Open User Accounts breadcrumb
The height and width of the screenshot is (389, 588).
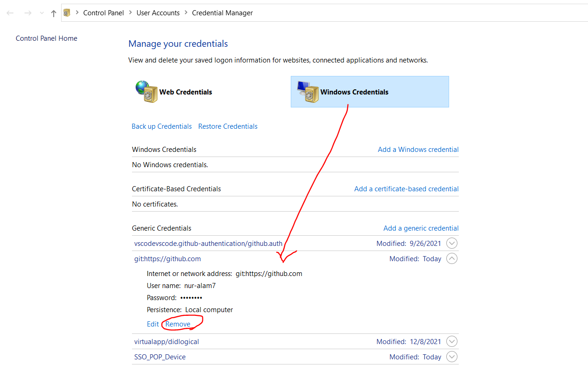coord(158,13)
